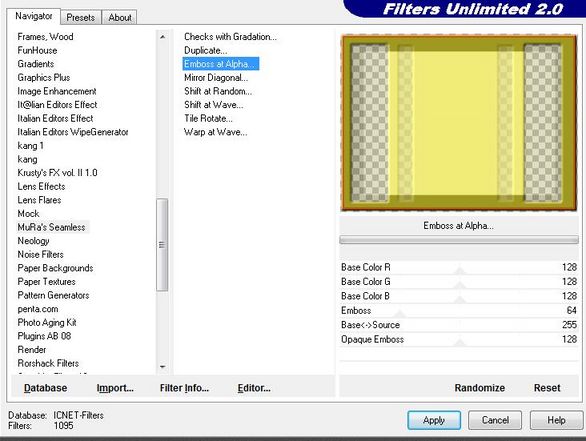Screen dimensions: 586x441
Task: Click the Cancel button
Action: (495, 420)
